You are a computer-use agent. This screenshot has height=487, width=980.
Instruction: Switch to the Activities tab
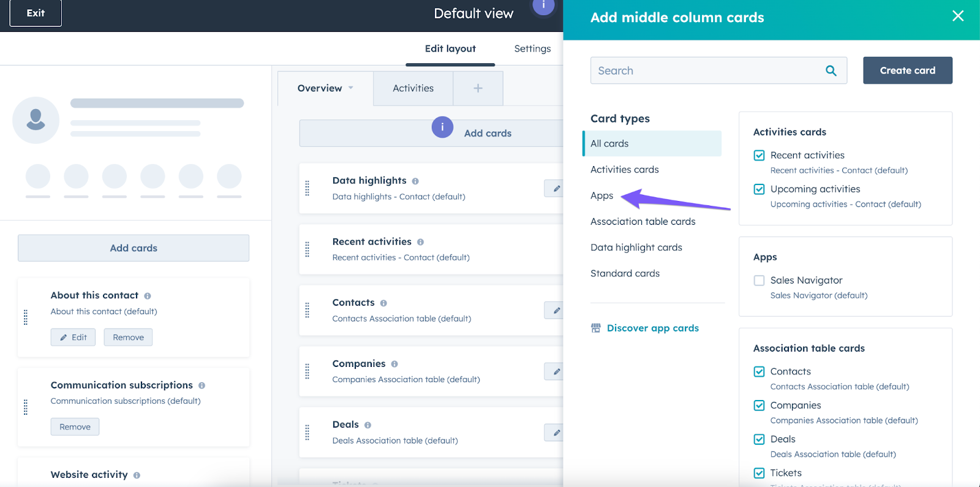tap(413, 88)
